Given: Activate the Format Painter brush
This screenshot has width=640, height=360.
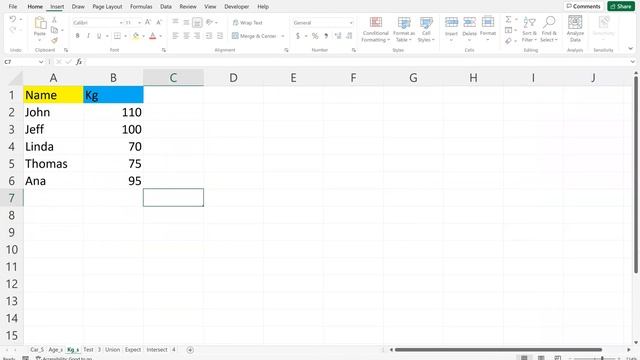Looking at the screenshot, I should pos(54,40).
